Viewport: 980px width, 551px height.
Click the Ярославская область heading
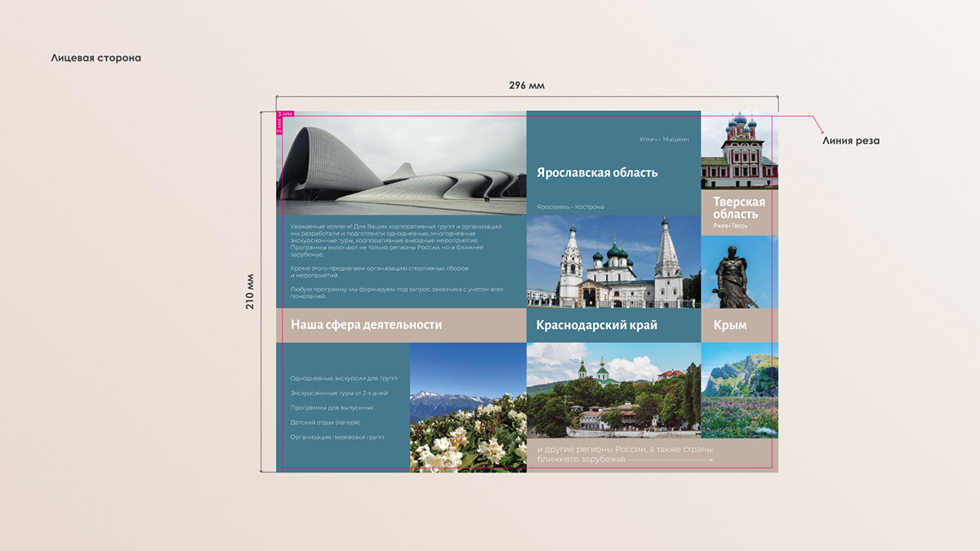[x=597, y=173]
